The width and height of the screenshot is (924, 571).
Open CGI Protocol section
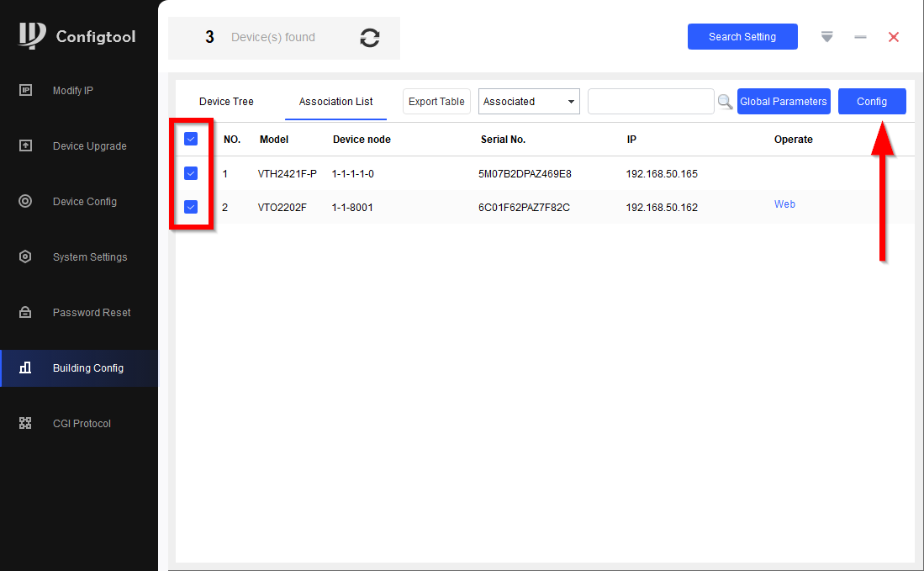click(82, 423)
